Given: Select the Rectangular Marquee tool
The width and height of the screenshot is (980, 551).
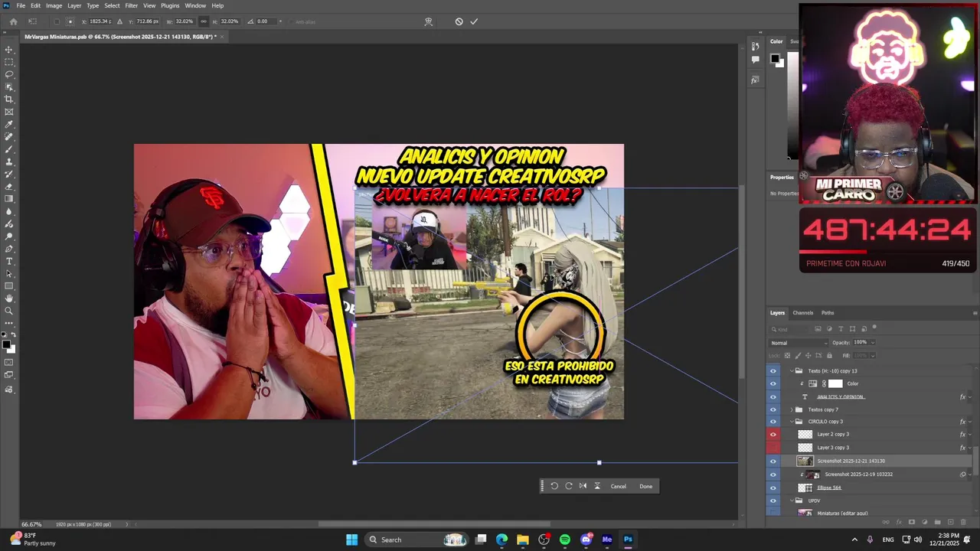Looking at the screenshot, I should click(x=9, y=62).
